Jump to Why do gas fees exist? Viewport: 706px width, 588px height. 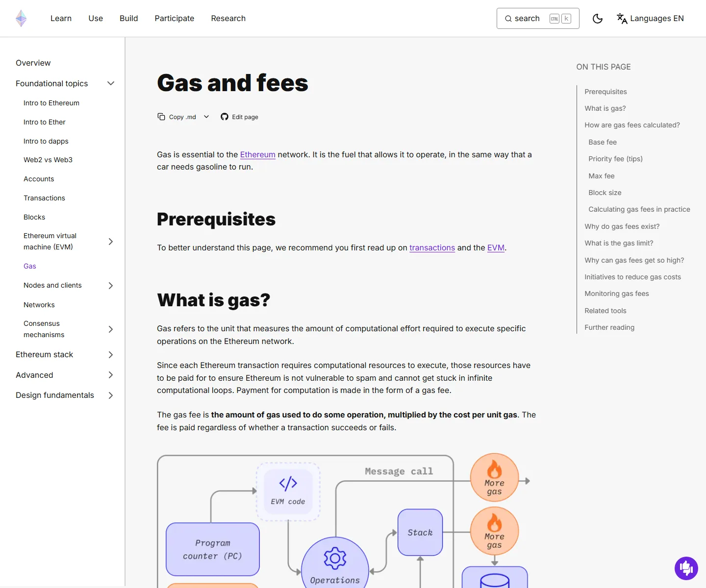pyautogui.click(x=622, y=226)
